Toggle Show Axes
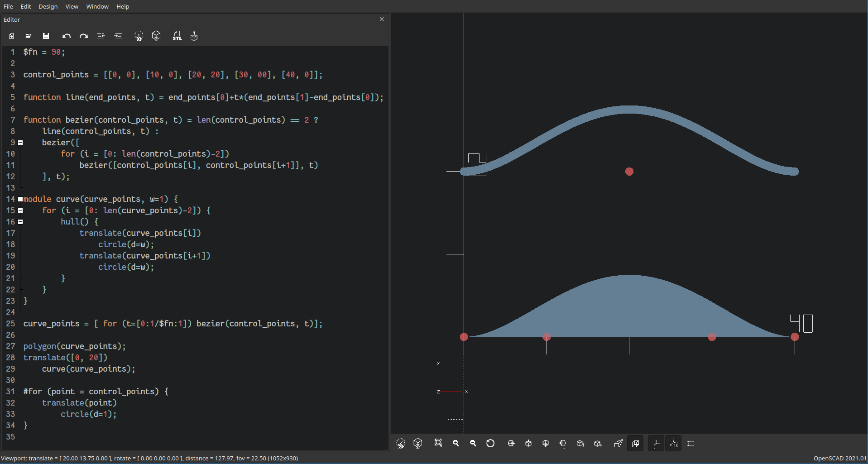Screen dimensions: 868x464 coord(656,444)
